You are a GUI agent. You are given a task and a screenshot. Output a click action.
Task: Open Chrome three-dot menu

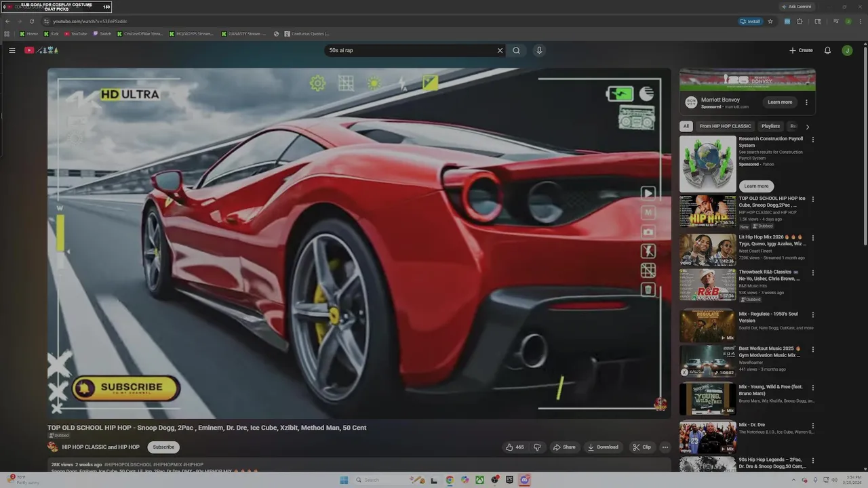[x=861, y=21]
